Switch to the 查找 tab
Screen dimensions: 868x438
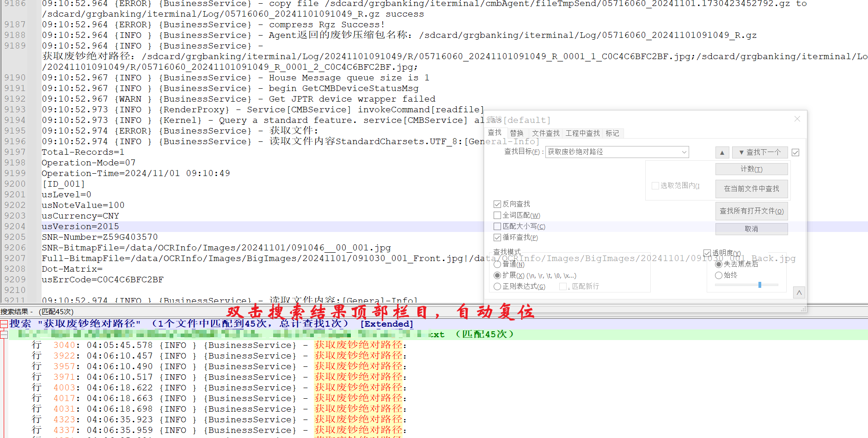[495, 133]
